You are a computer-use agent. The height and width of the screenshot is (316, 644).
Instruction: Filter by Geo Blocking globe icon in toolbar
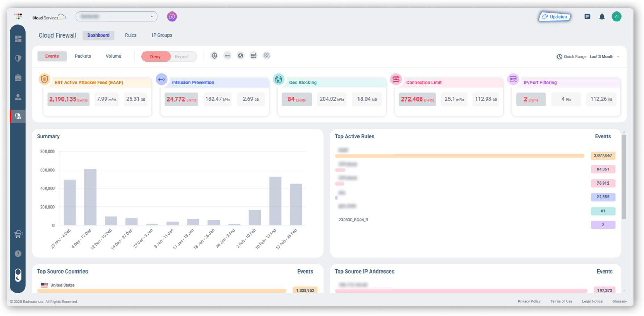pos(240,56)
